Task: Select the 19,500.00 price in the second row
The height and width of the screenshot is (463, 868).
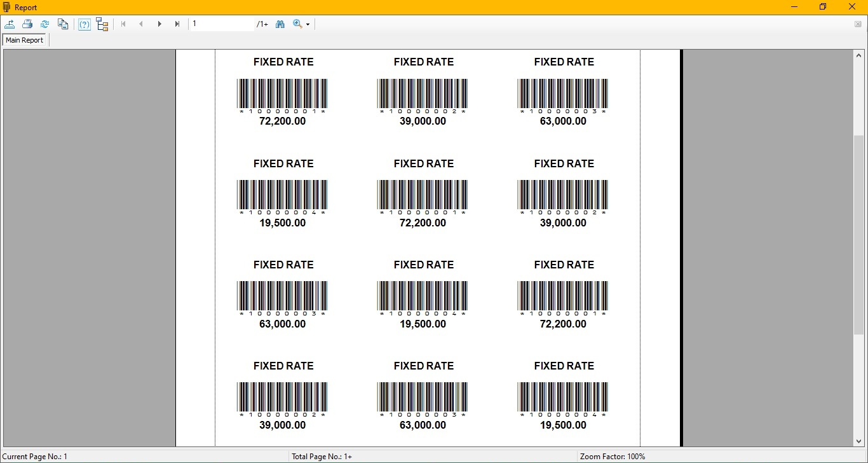Action: tap(283, 223)
